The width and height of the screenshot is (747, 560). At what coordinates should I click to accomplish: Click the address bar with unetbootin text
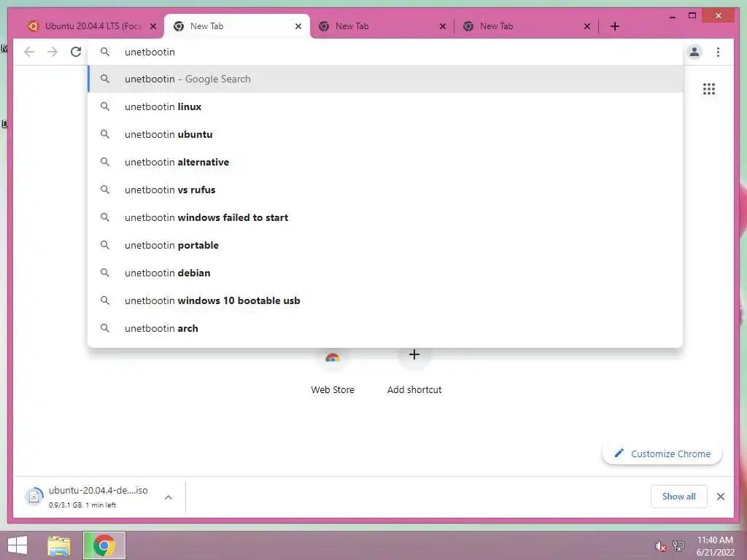[x=386, y=52]
